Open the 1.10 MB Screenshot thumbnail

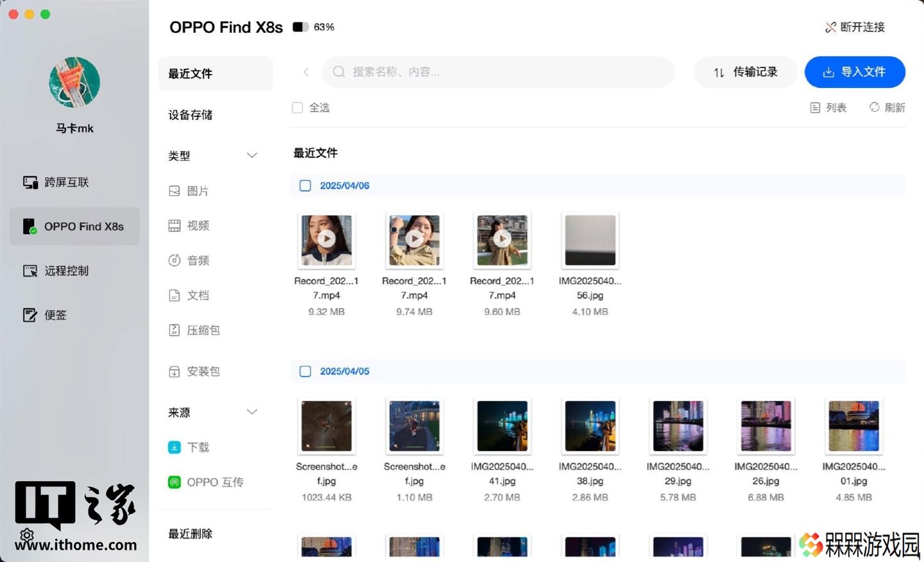point(415,426)
